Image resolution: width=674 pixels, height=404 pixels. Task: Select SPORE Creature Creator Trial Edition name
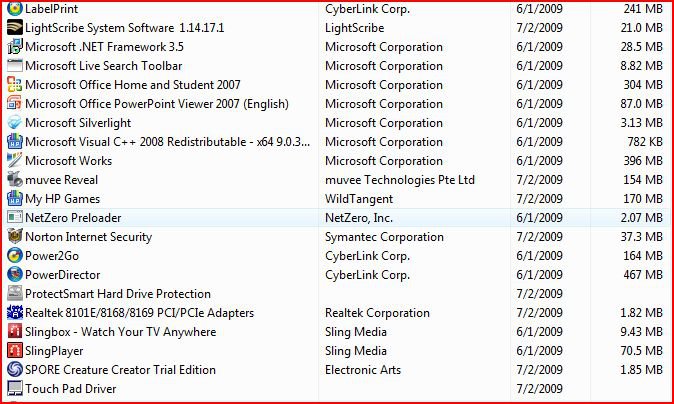120,370
